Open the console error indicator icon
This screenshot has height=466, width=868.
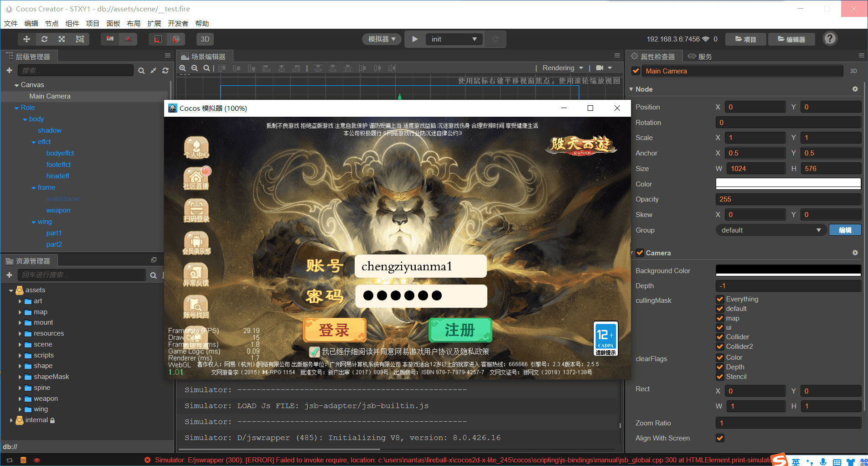pos(147,460)
